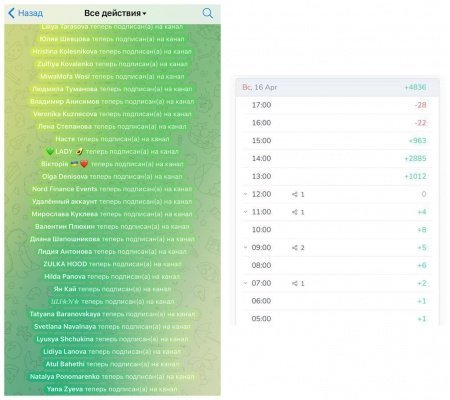The width and height of the screenshot is (450, 400).
Task: Click share icon in the 11:00 row
Action: coord(295,212)
